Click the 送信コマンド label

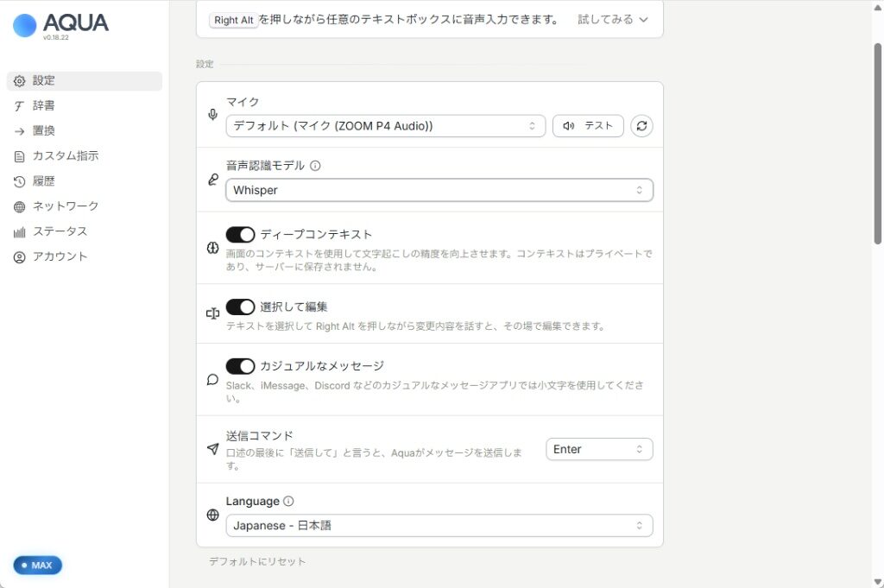[259, 436]
